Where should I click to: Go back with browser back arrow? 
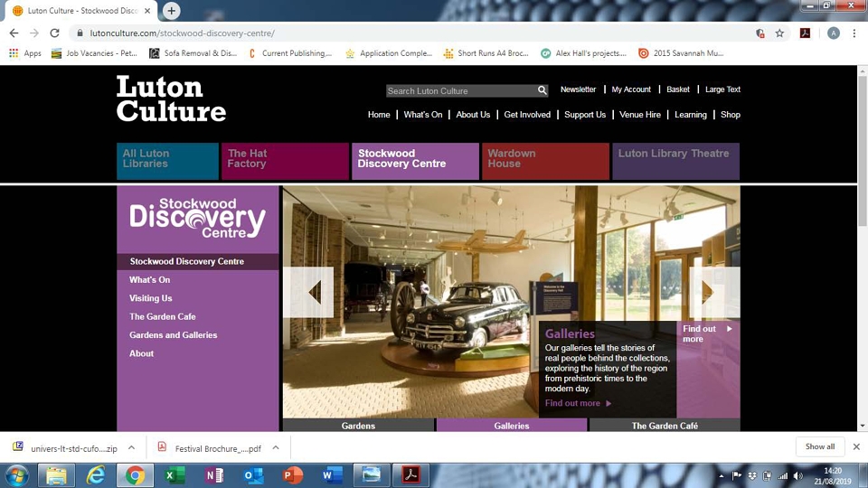tap(14, 33)
